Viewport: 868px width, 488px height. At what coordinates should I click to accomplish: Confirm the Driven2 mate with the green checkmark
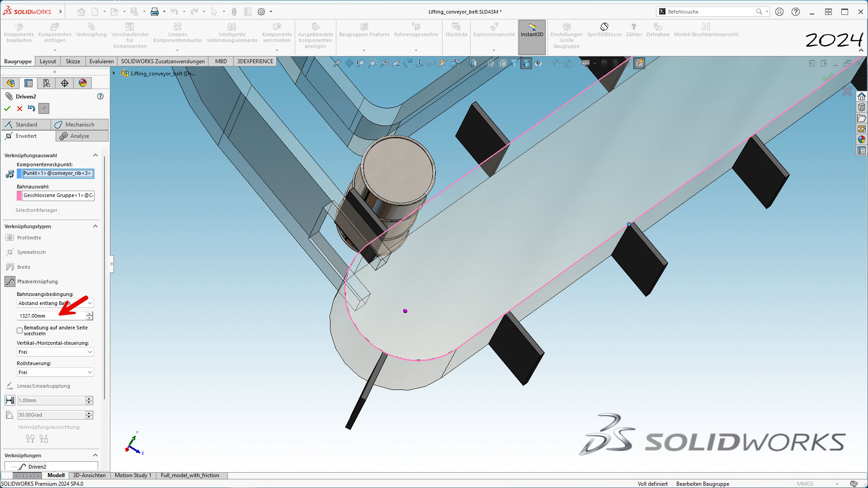7,108
